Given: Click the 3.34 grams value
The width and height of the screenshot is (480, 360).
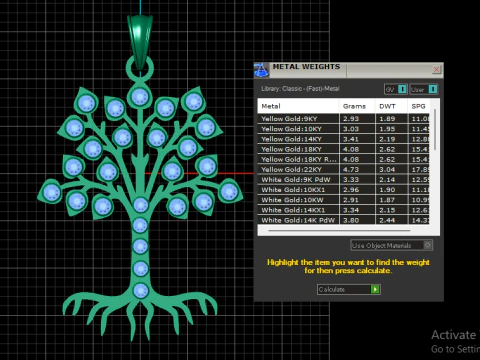Looking at the screenshot, I should click(351, 210).
